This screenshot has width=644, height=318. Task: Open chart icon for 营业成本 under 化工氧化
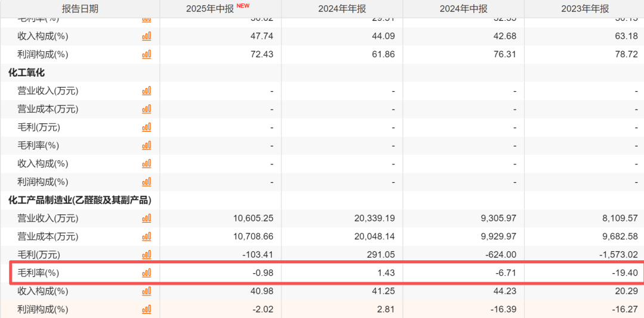[x=146, y=110]
